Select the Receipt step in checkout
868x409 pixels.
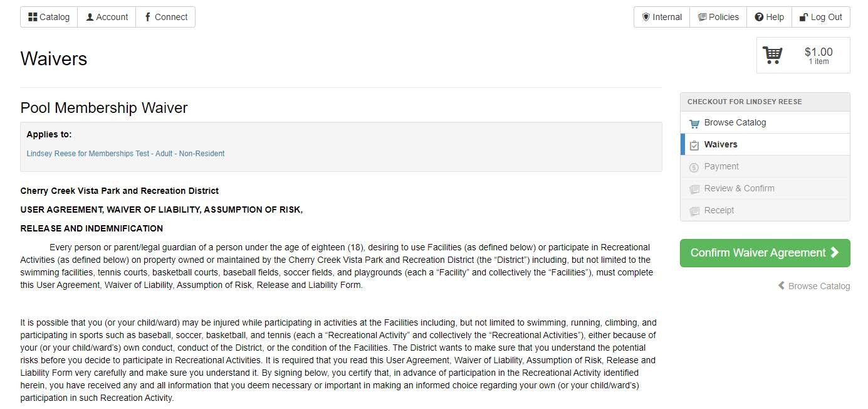[719, 210]
